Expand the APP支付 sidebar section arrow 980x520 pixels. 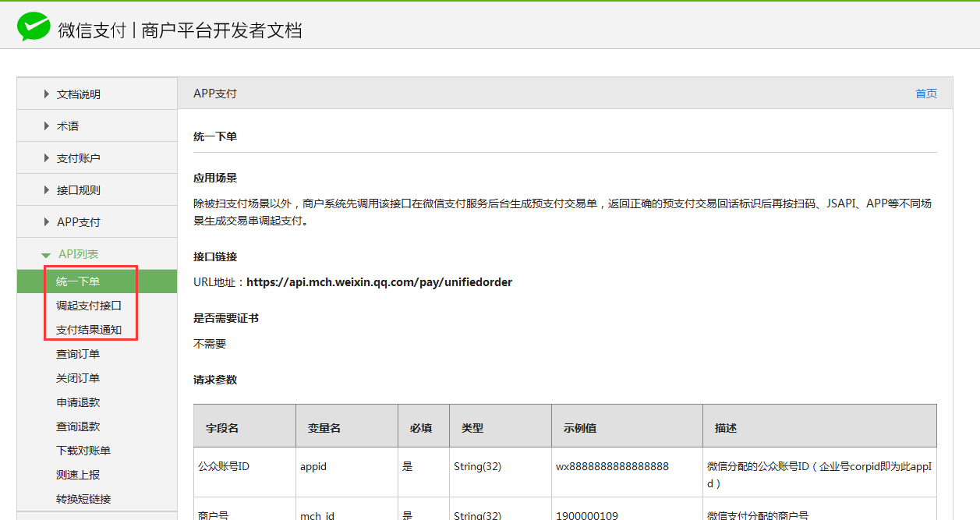47,222
